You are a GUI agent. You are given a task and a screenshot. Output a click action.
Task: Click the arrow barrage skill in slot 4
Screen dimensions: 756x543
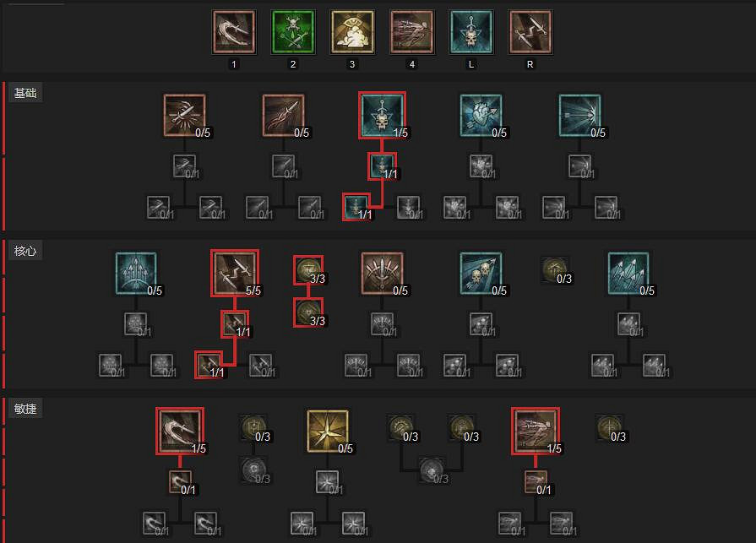[x=411, y=32]
